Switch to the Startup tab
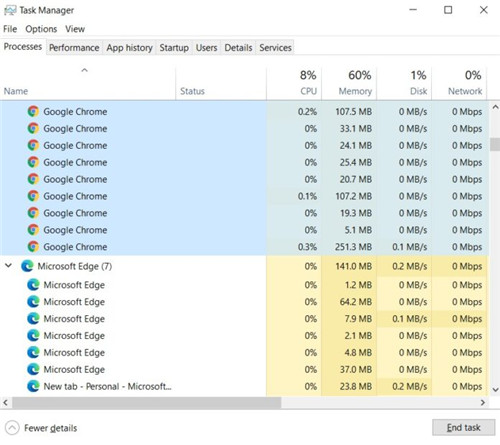 point(174,48)
